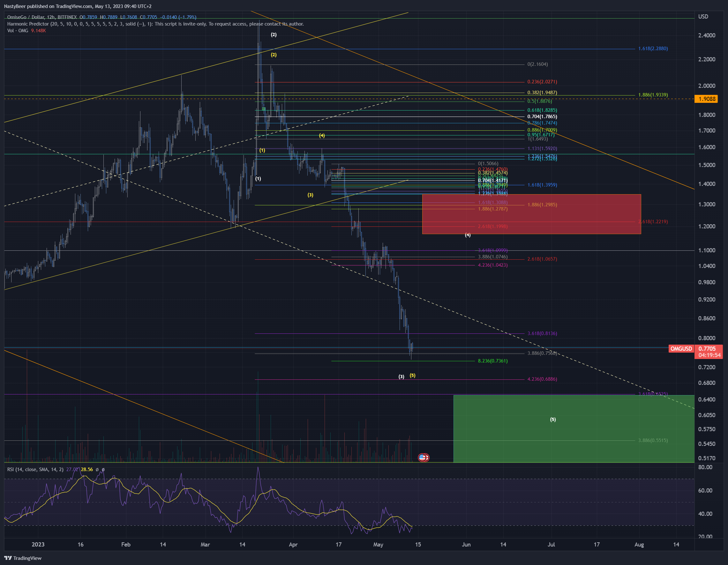The height and width of the screenshot is (565, 728).
Task: Click the 3.886(0.5515) level label
Action: pyautogui.click(x=653, y=440)
